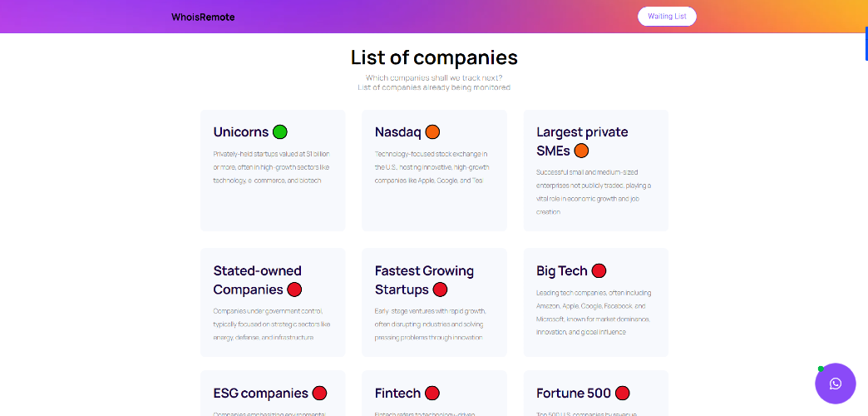Click the red status dot beside Fintech
Screen dimensions: 868x416
[432, 394]
